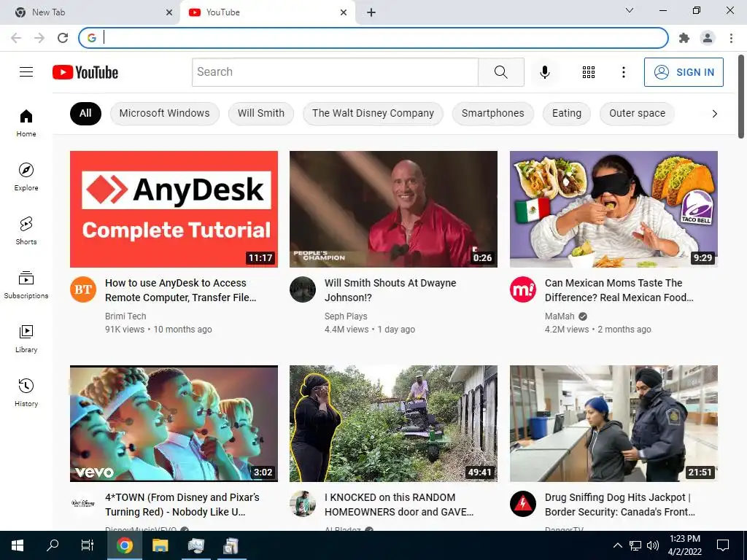Expand the tab search dropdown chevron
This screenshot has width=747, height=560.
(630, 10)
